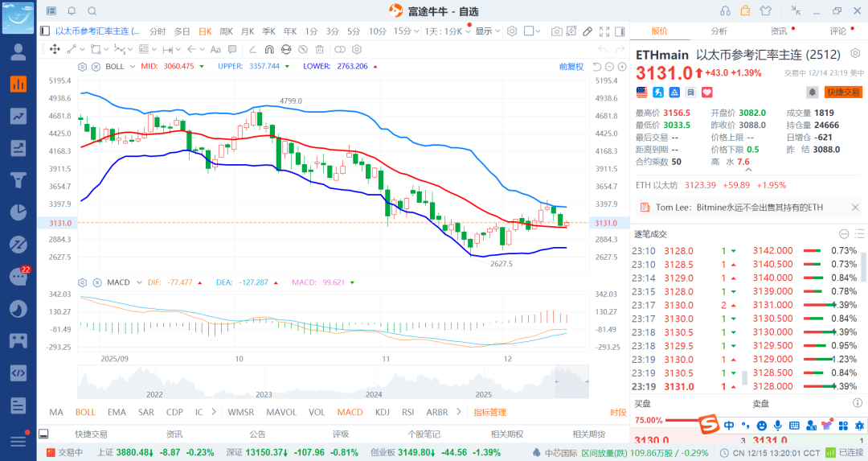This screenshot has width=868, height=461.
Task: Open the user account sidebar icon
Action: pyautogui.click(x=18, y=52)
